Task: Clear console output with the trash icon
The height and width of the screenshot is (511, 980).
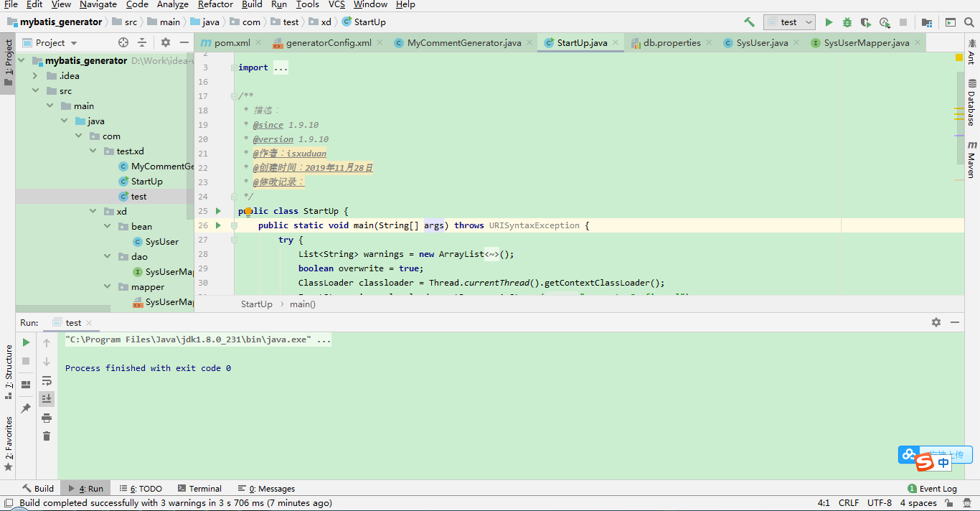Action: pos(47,435)
